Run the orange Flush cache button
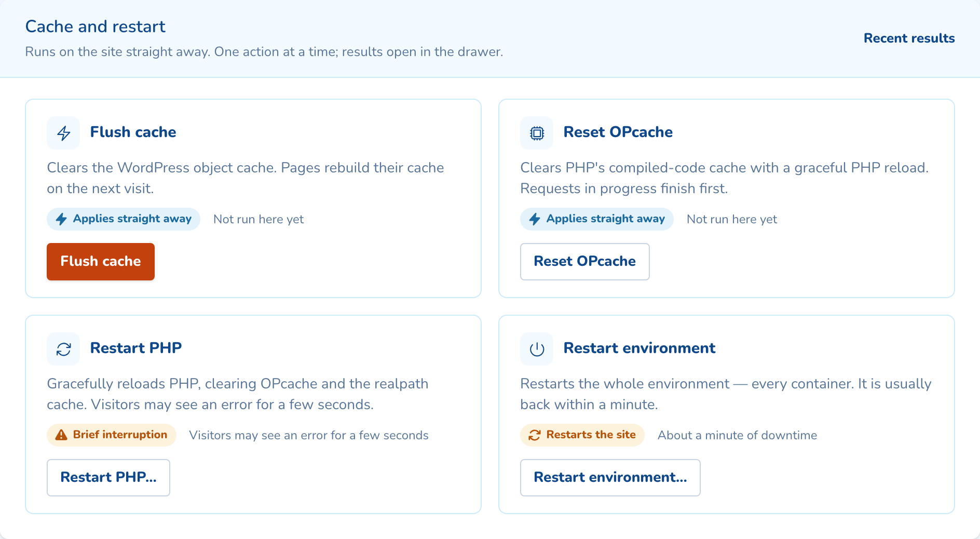 (101, 262)
